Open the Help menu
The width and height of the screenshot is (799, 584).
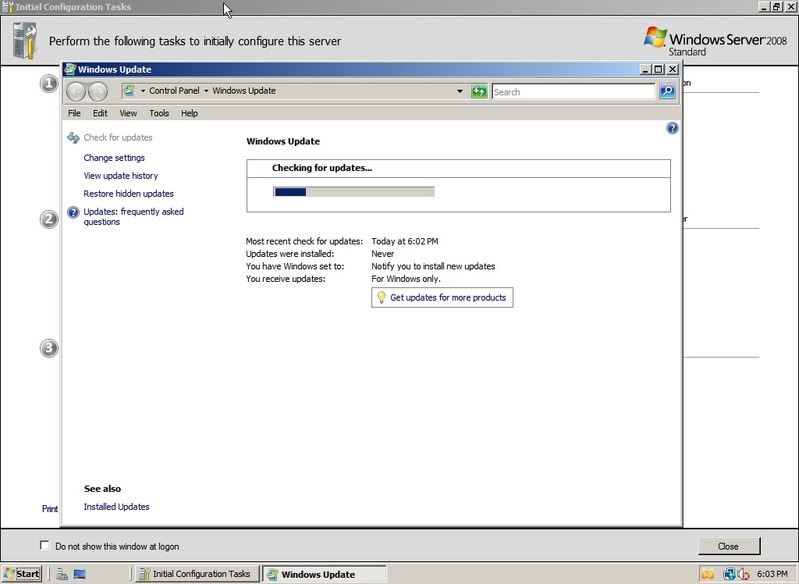189,113
